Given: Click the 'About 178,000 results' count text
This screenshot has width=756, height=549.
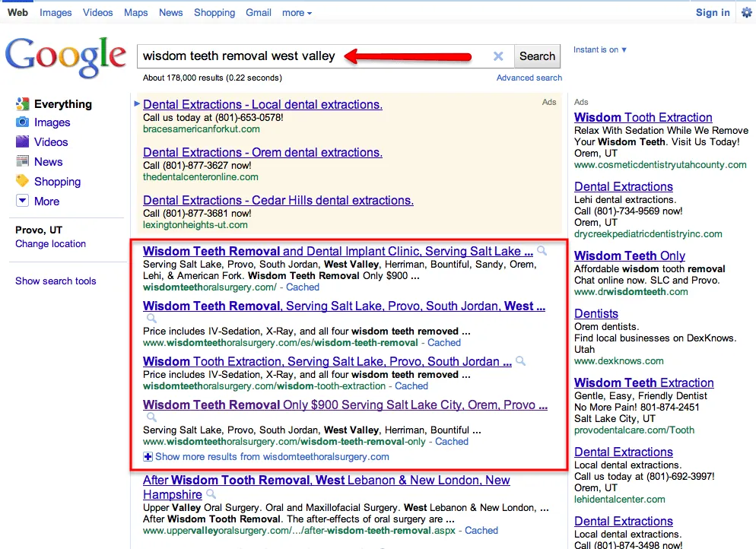Looking at the screenshot, I should pos(212,78).
